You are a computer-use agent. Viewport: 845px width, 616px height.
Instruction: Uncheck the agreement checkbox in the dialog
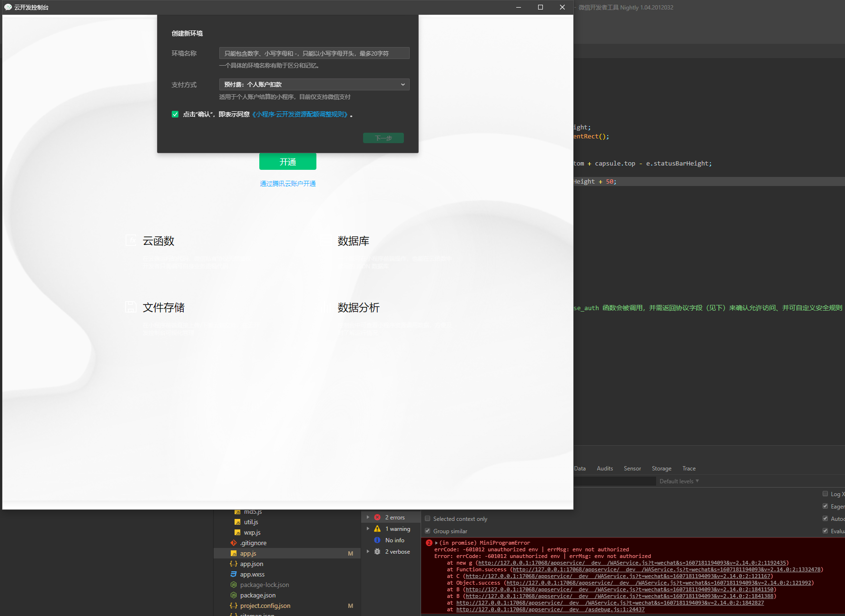[x=175, y=114]
